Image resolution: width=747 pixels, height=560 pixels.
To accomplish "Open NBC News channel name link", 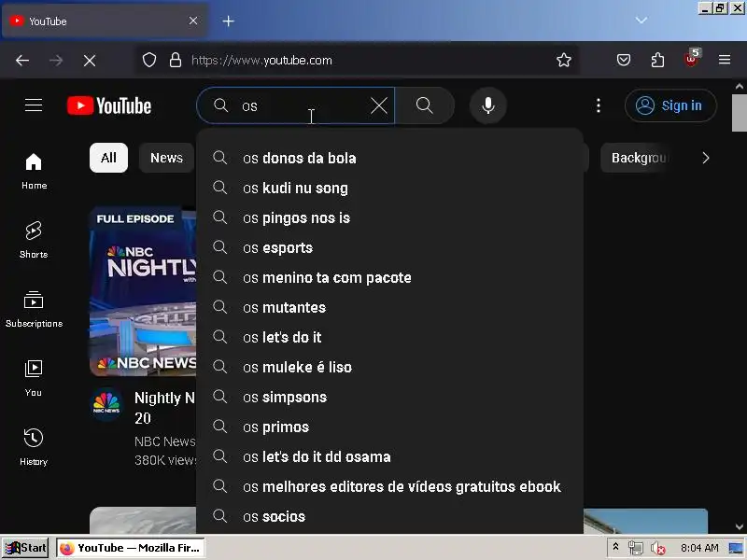I will (x=165, y=441).
